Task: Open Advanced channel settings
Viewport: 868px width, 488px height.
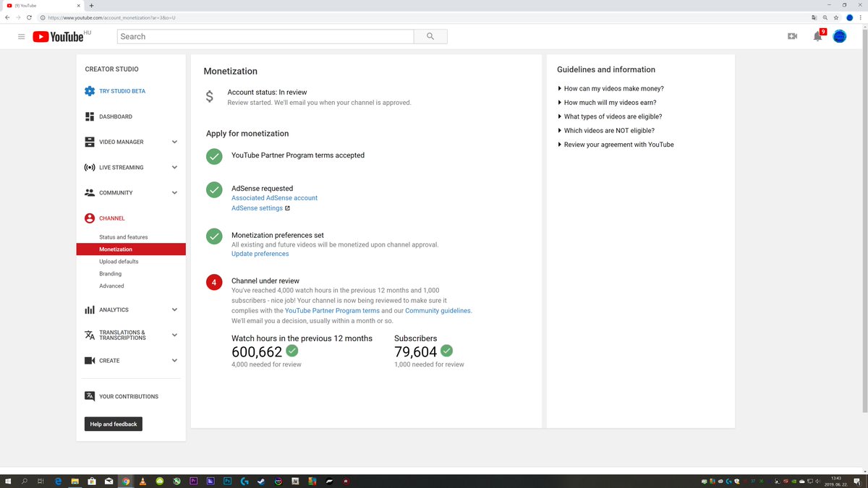Action: (111, 286)
